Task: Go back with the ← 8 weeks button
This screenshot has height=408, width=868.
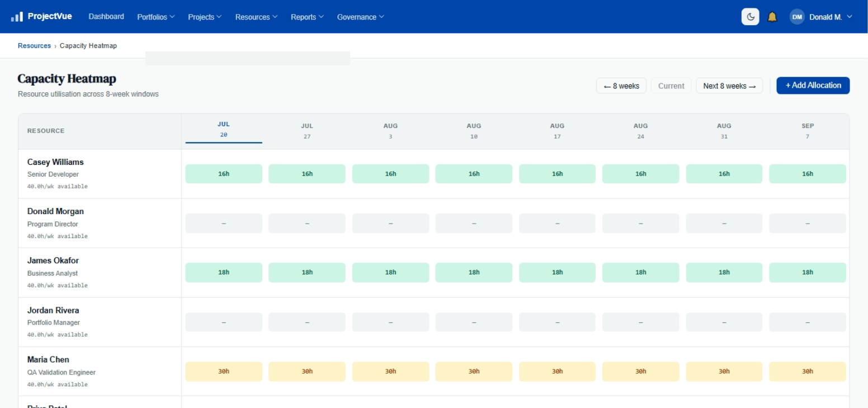Action: click(x=621, y=86)
